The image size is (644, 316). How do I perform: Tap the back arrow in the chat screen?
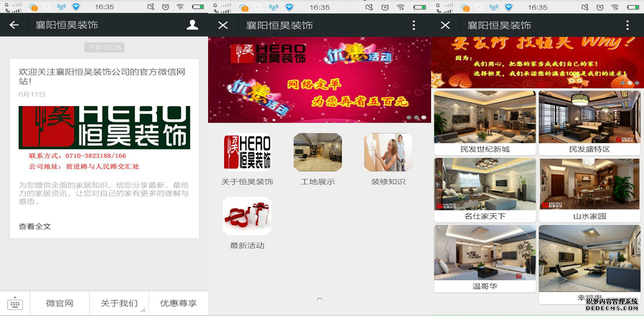[x=14, y=25]
